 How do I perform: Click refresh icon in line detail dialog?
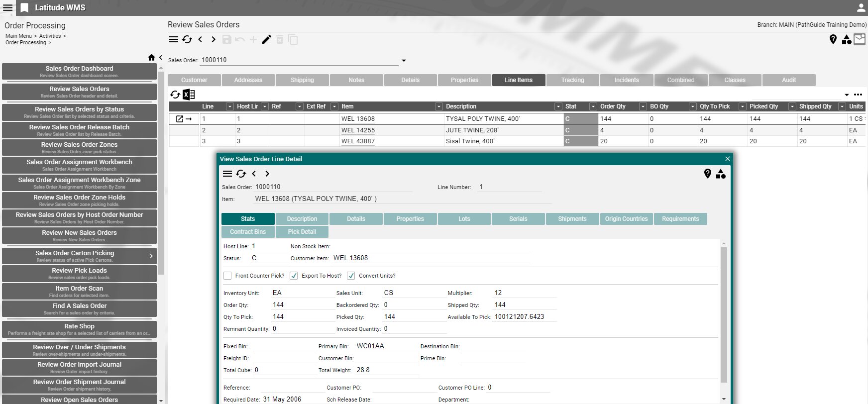241,174
